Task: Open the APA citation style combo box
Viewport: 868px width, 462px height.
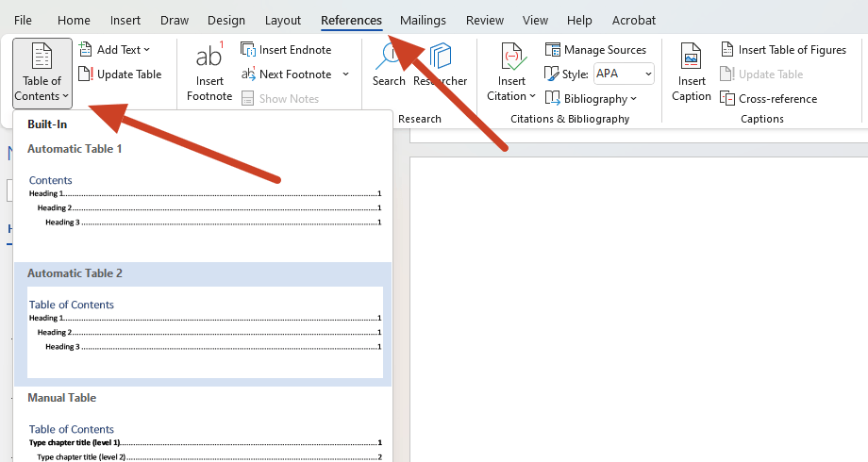Action: click(624, 74)
